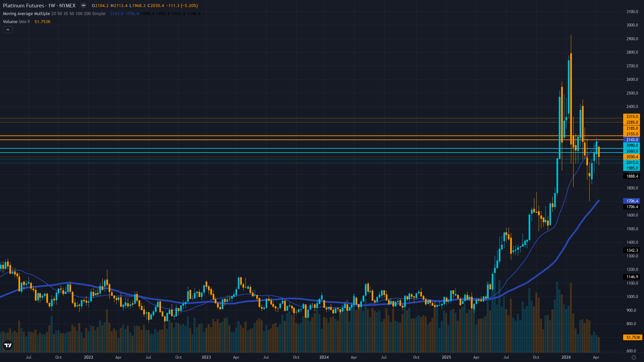Image resolution: width=644 pixels, height=362 pixels.
Task: Select the Platinum Futures symbol title
Action: (39, 6)
